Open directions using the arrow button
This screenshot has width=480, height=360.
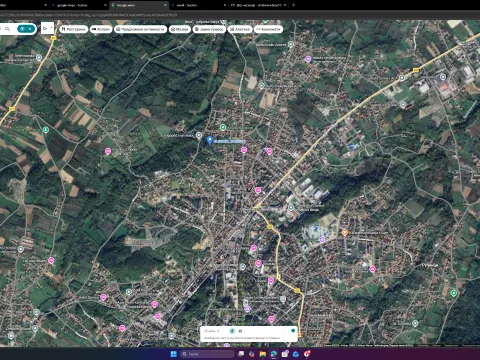tap(45, 29)
